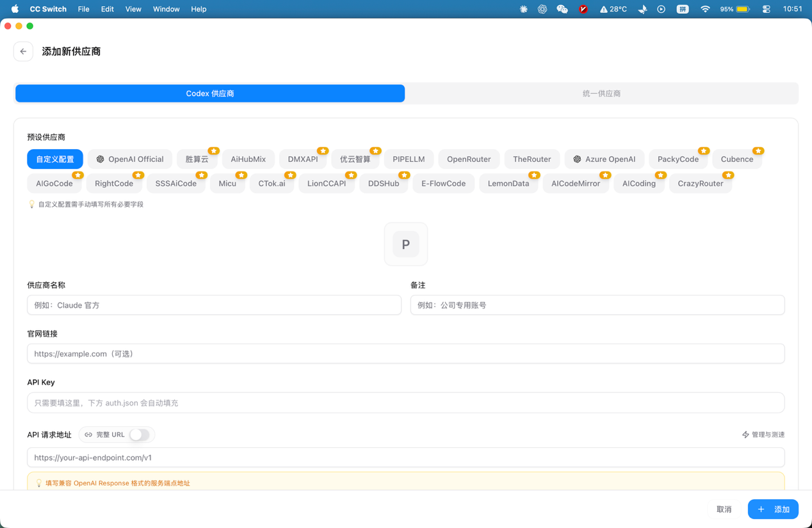Select the OpenAI Official preset
This screenshot has height=528, width=812.
130,159
